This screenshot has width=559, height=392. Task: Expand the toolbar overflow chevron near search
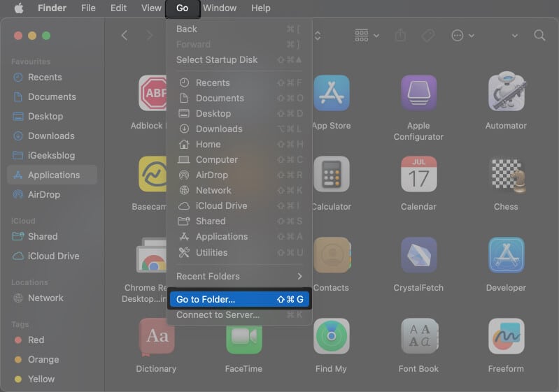514,36
